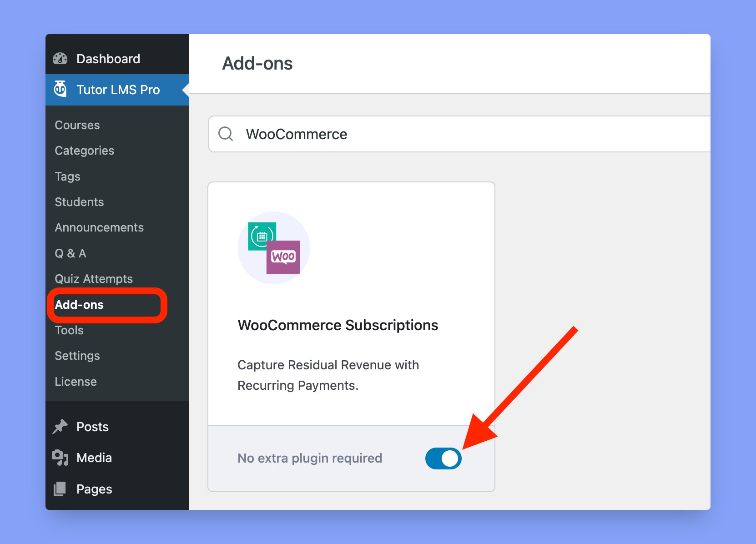
Task: Open the Tools submenu
Action: click(69, 330)
